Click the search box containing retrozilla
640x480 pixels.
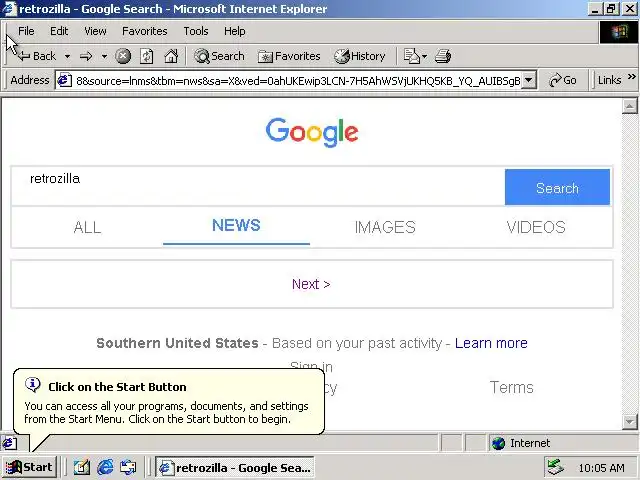pos(258,186)
